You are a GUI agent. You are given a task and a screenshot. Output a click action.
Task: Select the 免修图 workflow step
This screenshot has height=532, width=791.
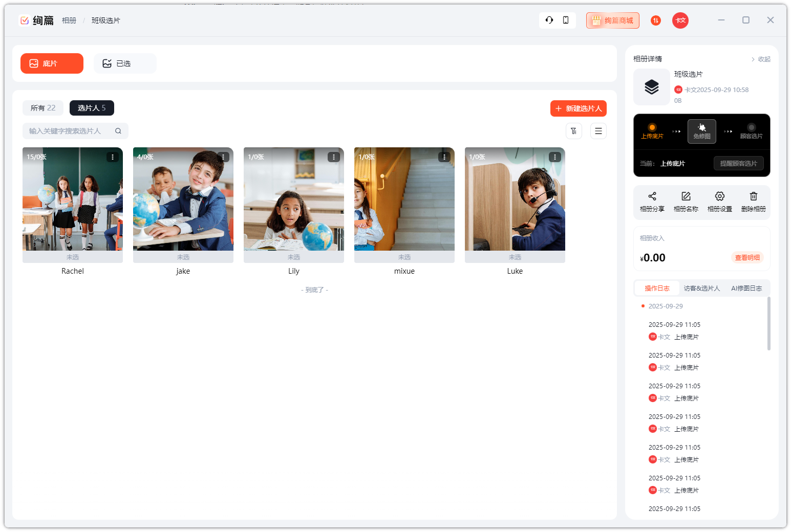click(x=701, y=131)
